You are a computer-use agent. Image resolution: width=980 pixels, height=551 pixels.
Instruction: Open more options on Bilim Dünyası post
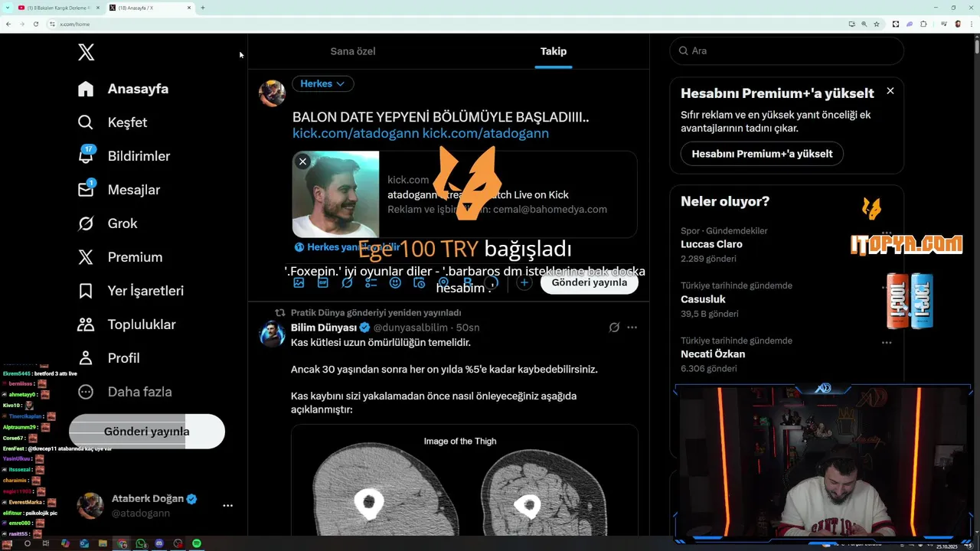click(x=632, y=328)
